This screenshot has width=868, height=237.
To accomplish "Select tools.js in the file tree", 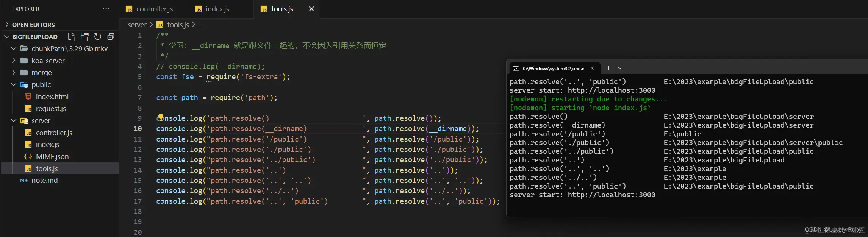I will [60, 168].
